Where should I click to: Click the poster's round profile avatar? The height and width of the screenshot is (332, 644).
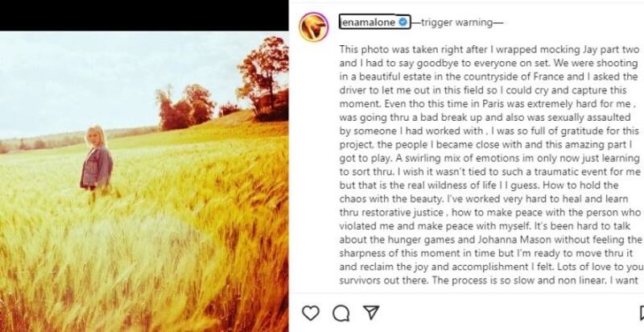[x=314, y=27]
